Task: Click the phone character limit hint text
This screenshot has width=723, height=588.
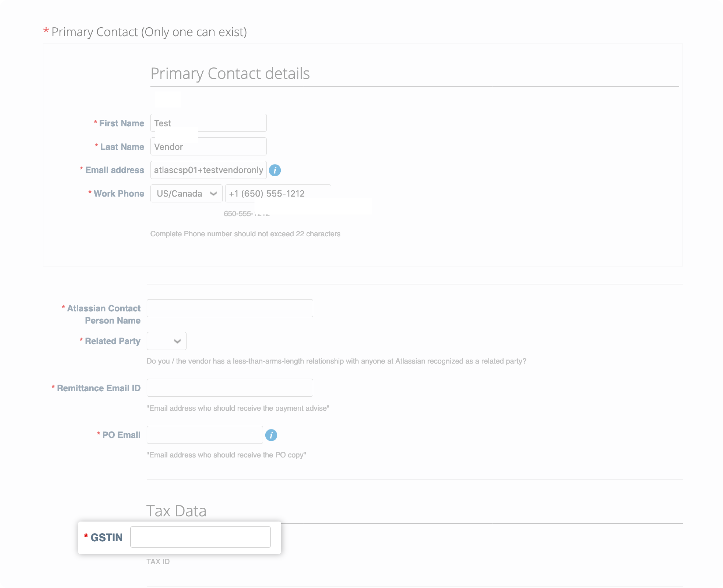Action: pos(246,234)
